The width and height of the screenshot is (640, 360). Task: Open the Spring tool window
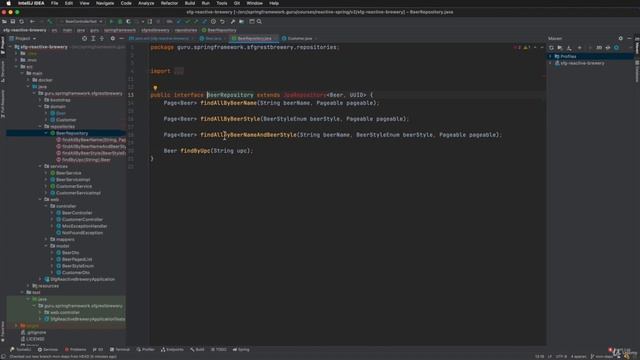(x=241, y=350)
